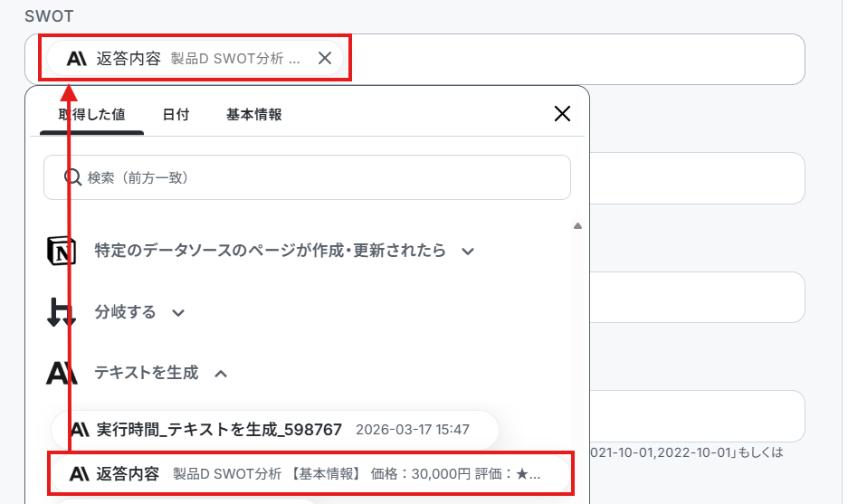Switch to the 取得した値 tab

pos(92,115)
